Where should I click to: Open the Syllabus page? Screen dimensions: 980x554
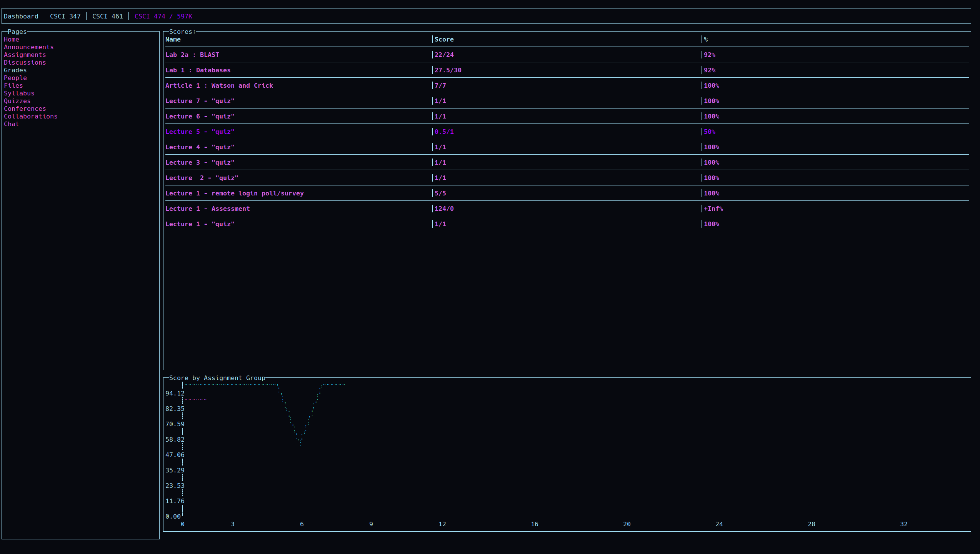(19, 93)
